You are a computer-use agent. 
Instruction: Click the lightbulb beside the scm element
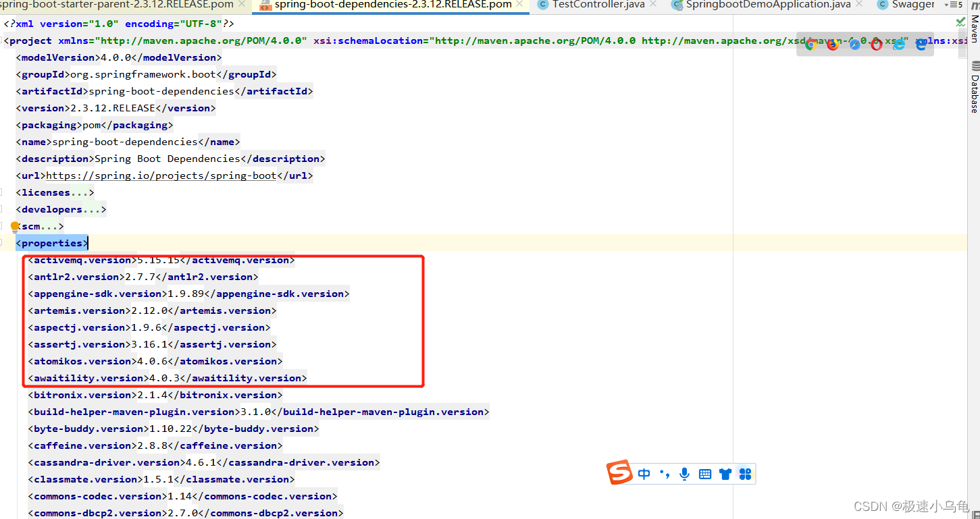pos(15,225)
